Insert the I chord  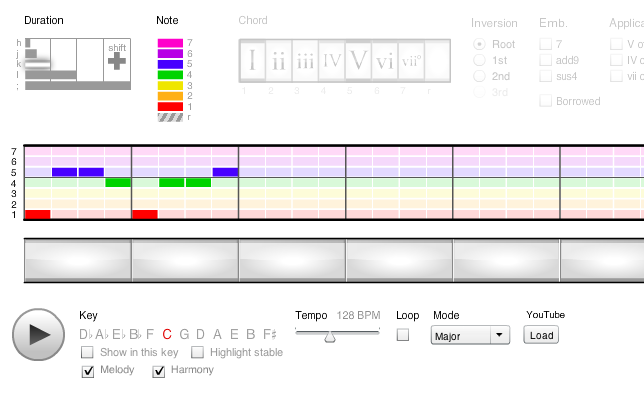point(252,61)
